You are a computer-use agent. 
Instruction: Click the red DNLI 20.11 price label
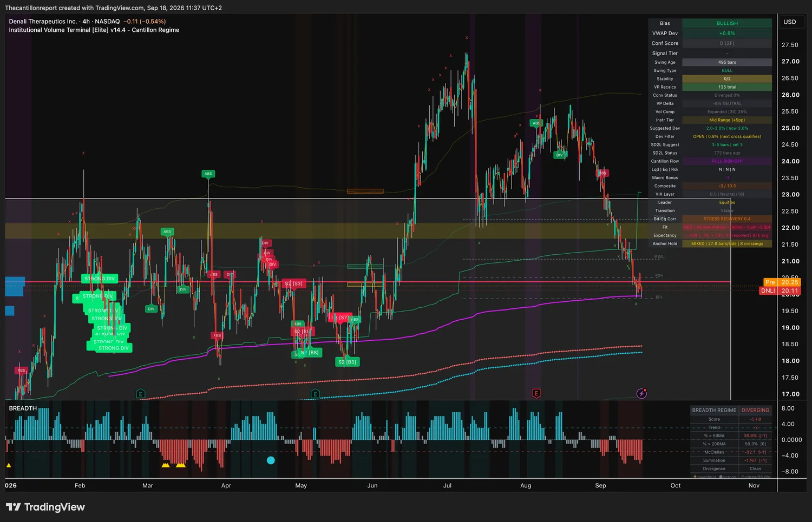pyautogui.click(x=780, y=290)
